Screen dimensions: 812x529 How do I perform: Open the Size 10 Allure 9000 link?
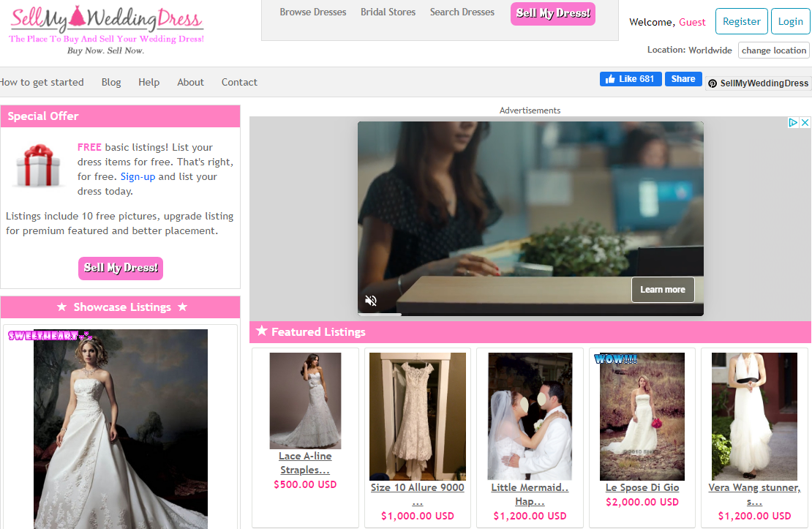coord(418,495)
